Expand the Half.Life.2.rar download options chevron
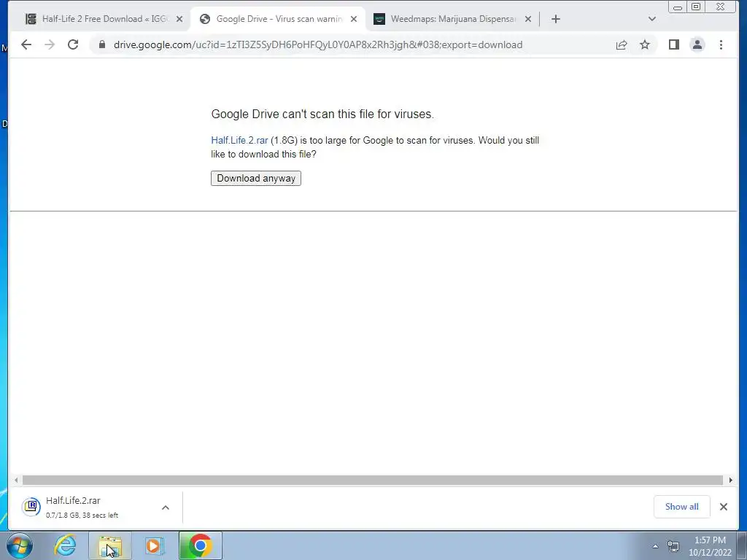 [166, 507]
